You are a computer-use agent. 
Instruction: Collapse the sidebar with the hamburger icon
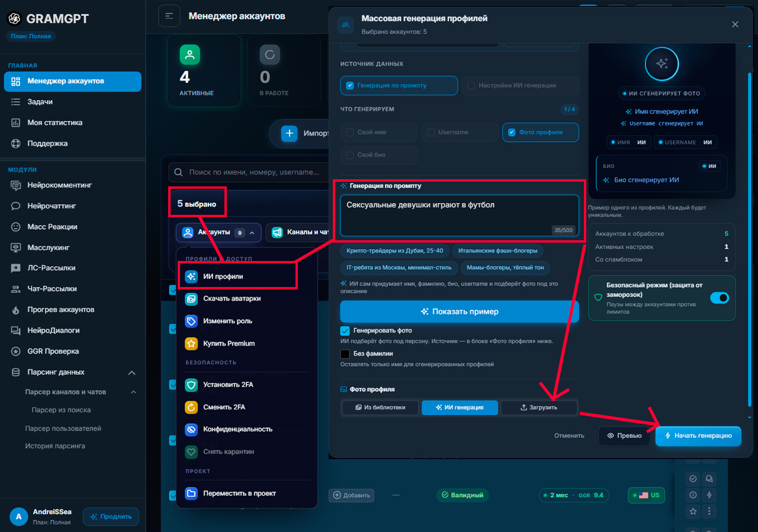coord(169,16)
